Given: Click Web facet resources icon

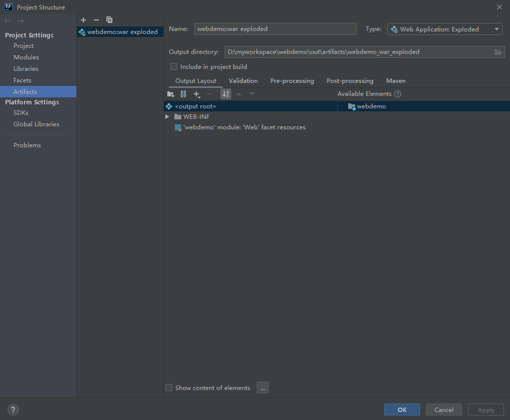Looking at the screenshot, I should tap(178, 127).
